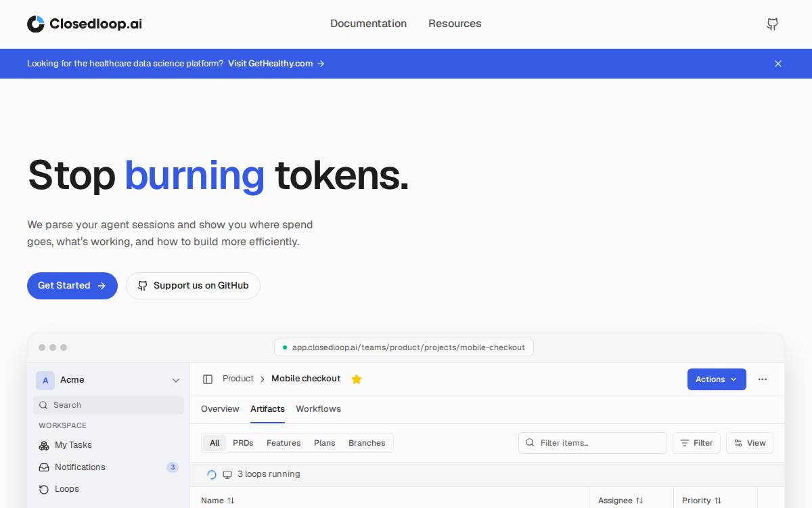
Task: Select the Plans filter segment
Action: [x=325, y=443]
